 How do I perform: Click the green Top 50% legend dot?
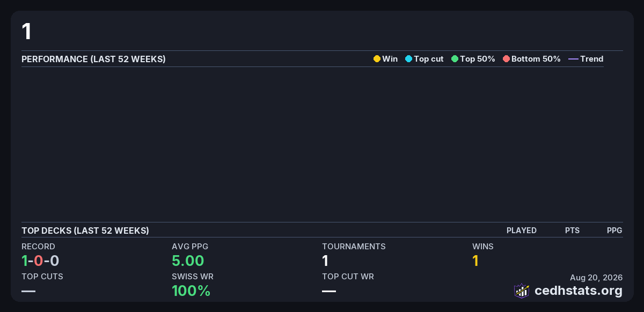coord(455,59)
